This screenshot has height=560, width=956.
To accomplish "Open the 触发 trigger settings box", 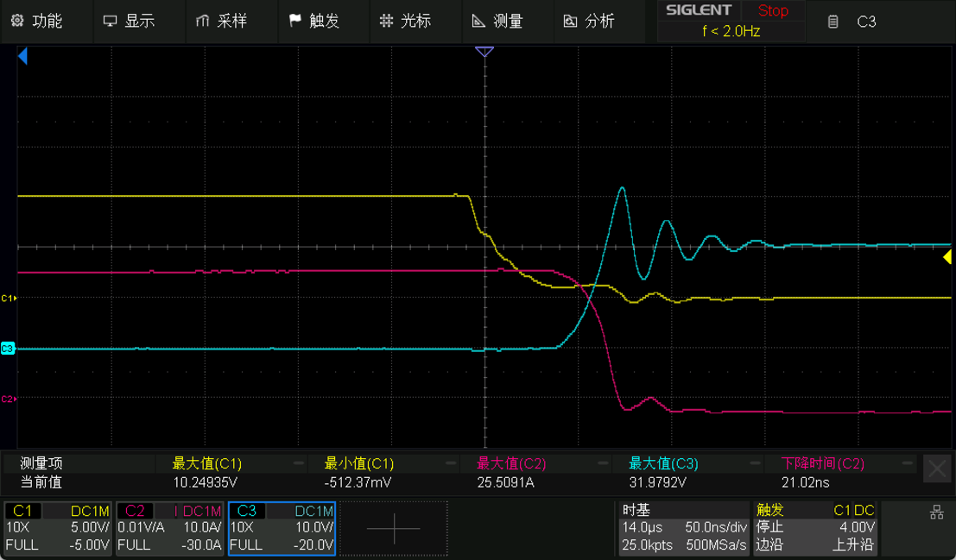I will (x=816, y=528).
